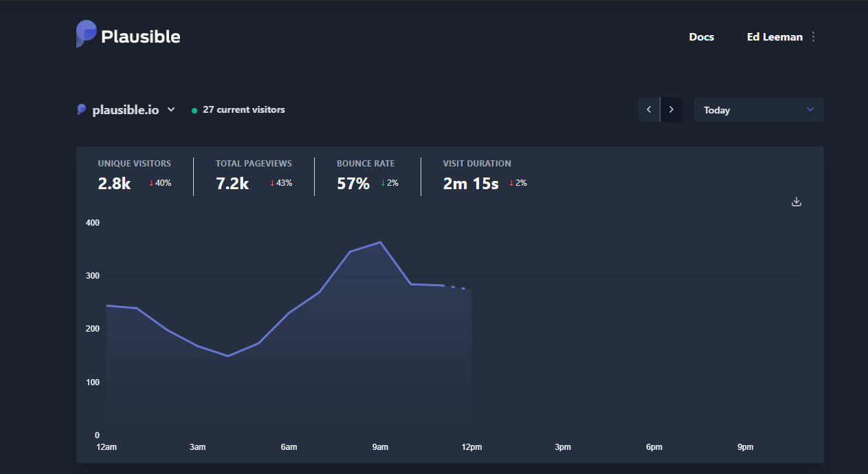
Task: Go to the next period arrow
Action: (x=671, y=110)
